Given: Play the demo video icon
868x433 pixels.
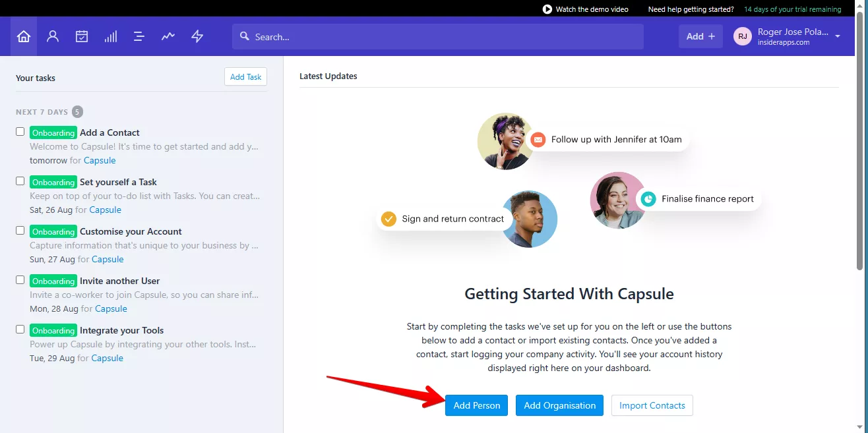Looking at the screenshot, I should (547, 9).
